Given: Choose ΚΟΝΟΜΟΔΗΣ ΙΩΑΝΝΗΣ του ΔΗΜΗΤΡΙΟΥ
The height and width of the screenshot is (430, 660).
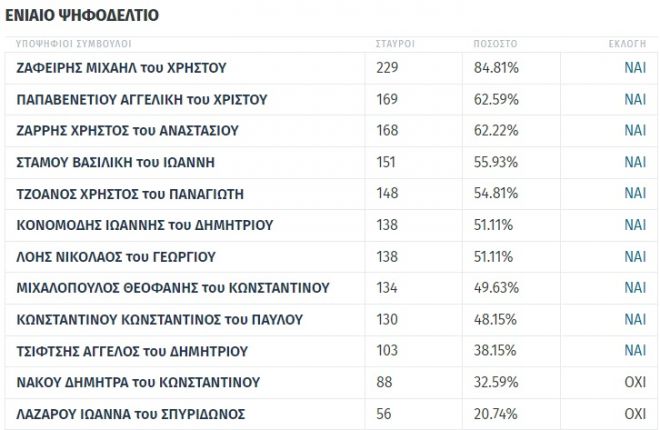Looking at the screenshot, I should point(145,225).
